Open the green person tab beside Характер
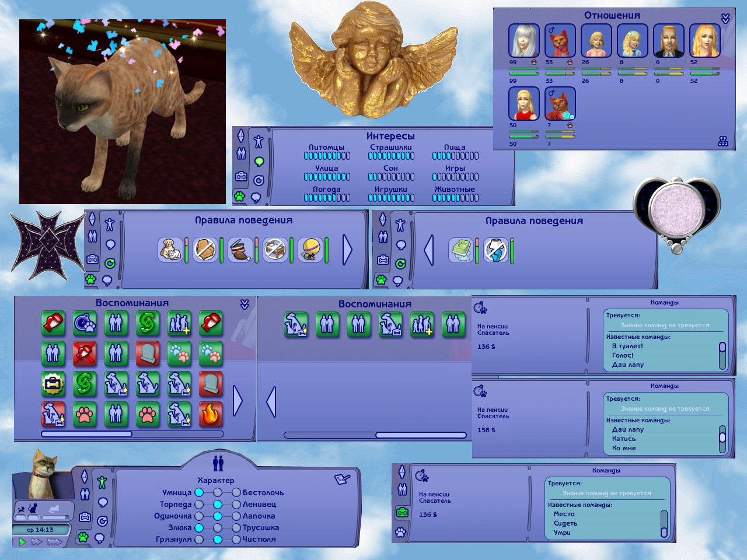This screenshot has width=747, height=560. (102, 482)
